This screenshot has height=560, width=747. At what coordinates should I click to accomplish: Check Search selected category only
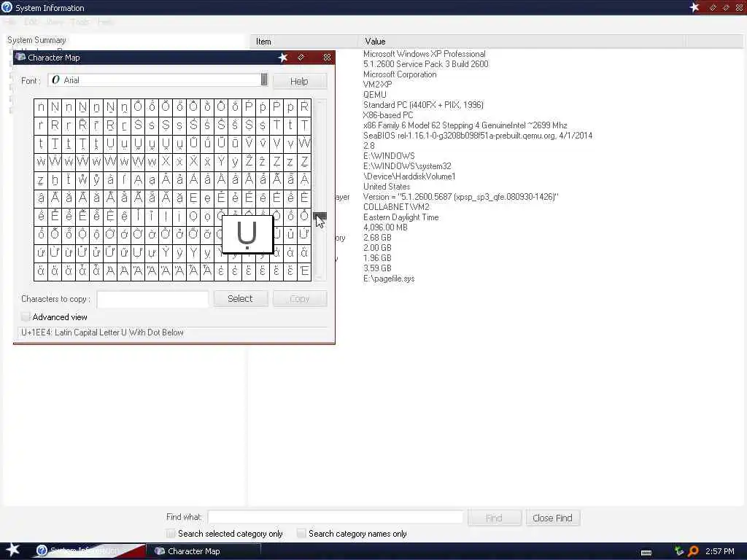171,533
